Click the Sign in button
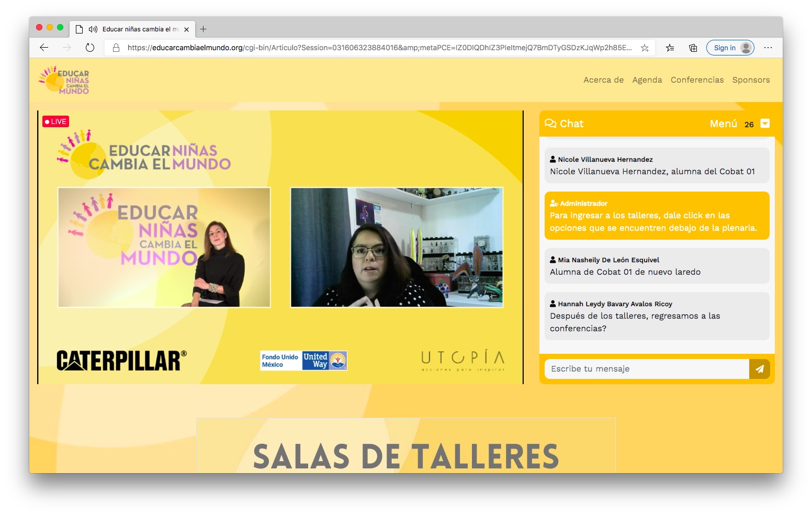The width and height of the screenshot is (812, 515). click(730, 48)
